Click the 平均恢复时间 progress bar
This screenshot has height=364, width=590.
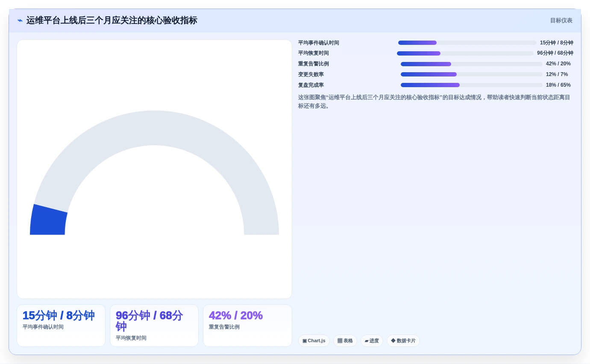(465, 53)
